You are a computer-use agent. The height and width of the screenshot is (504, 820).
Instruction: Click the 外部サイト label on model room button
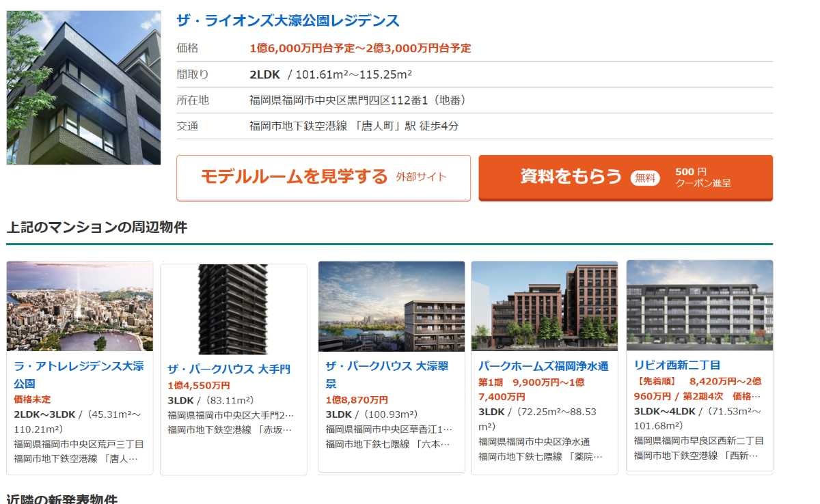(x=421, y=178)
